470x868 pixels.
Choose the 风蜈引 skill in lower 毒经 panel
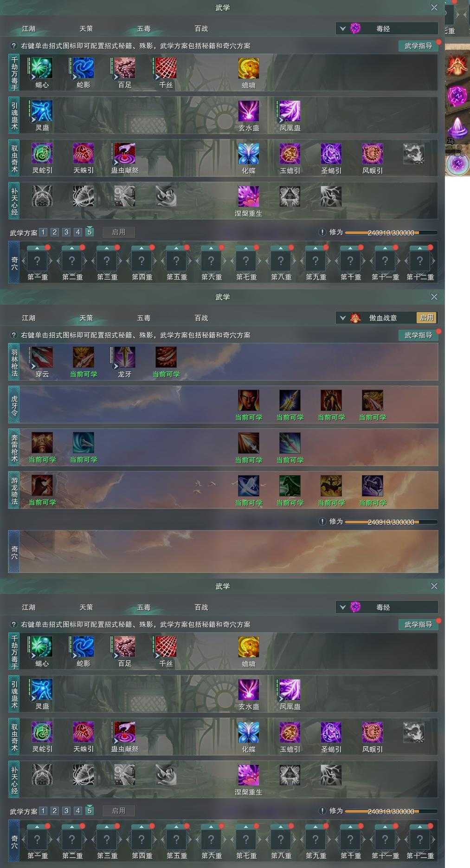[x=373, y=732]
